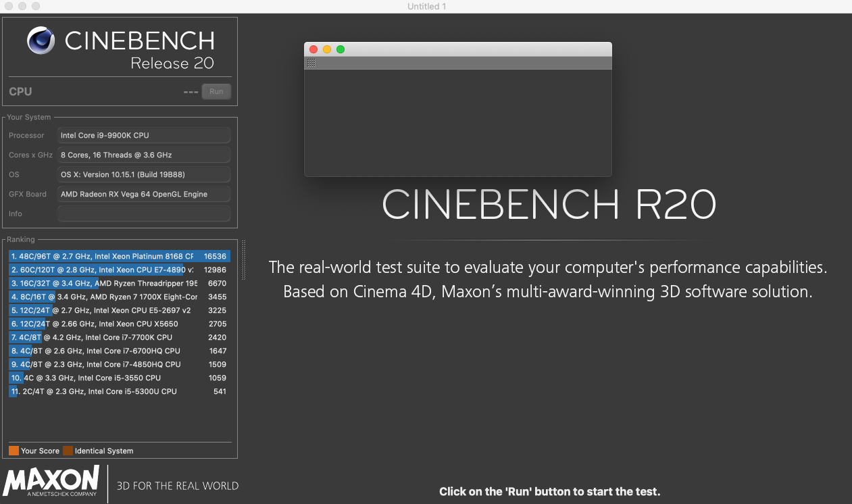Select ranking row Xeon CPU E5-2697 v2
Viewport: 852px width, 504px height.
(120, 311)
